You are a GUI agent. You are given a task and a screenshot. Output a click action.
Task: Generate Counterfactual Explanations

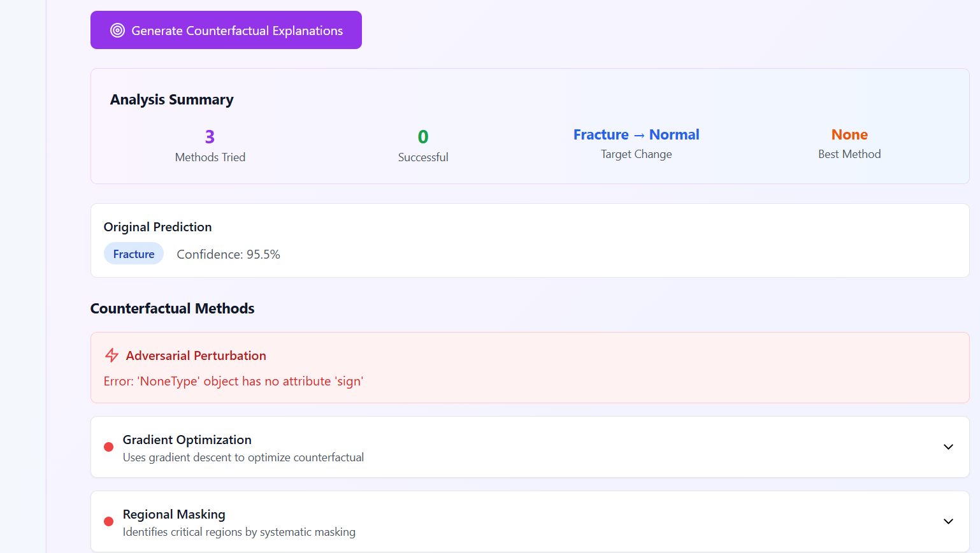[226, 30]
